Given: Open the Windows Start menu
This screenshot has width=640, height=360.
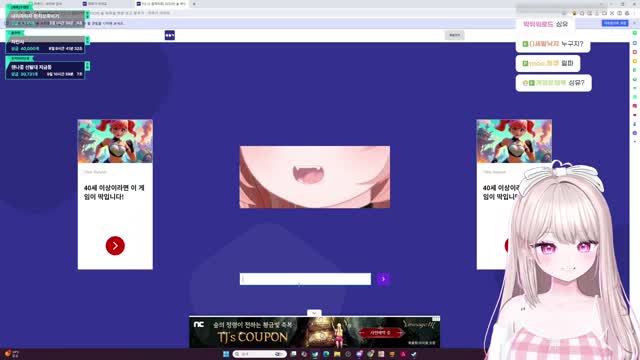Looking at the screenshot, I should pyautogui.click(x=226, y=354).
